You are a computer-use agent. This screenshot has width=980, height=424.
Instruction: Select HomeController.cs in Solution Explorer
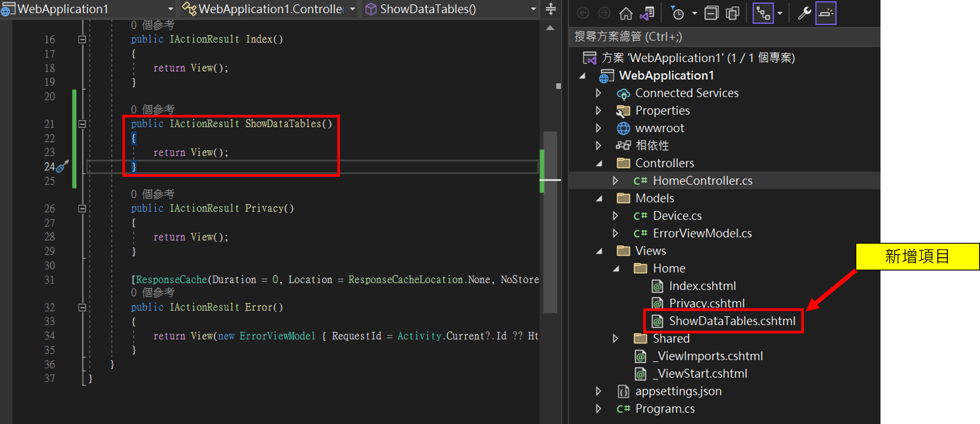click(x=702, y=181)
